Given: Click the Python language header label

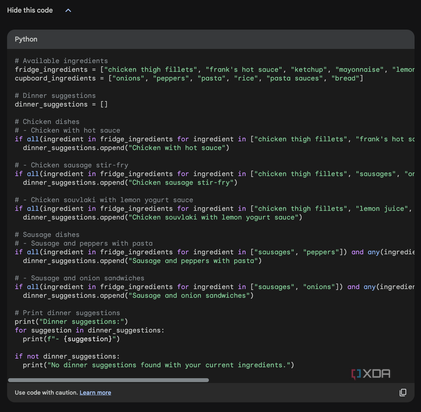Looking at the screenshot, I should coord(26,39).
